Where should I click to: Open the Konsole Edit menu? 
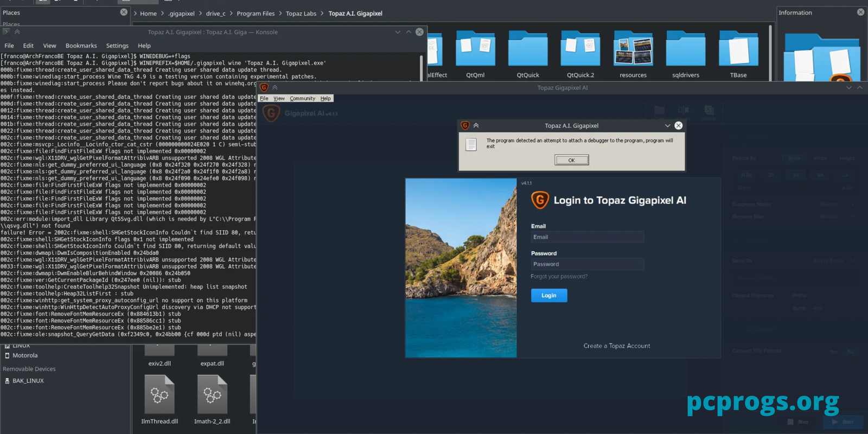click(x=28, y=46)
